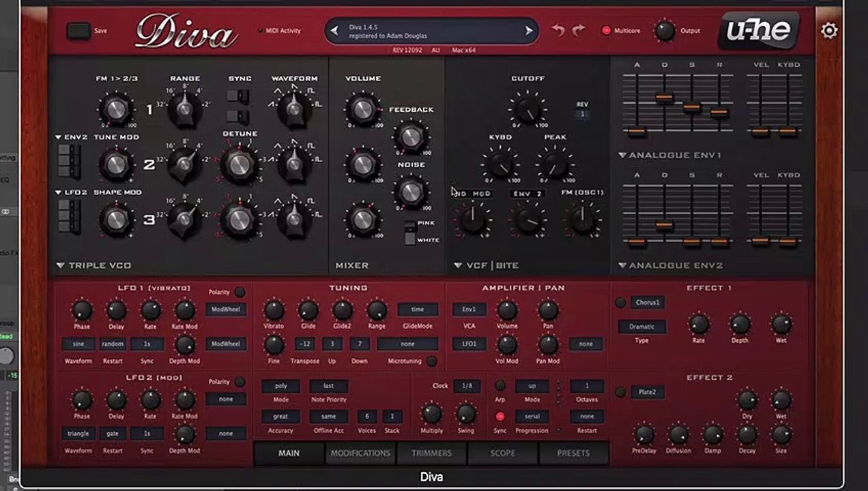868x491 pixels.
Task: Click oscillator 2 Detune knob
Action: click(x=239, y=164)
